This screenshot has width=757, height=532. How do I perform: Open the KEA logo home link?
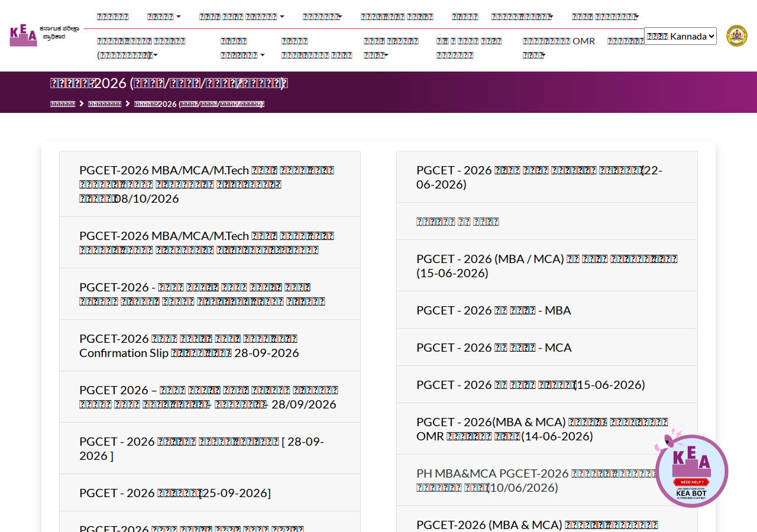(x=44, y=35)
